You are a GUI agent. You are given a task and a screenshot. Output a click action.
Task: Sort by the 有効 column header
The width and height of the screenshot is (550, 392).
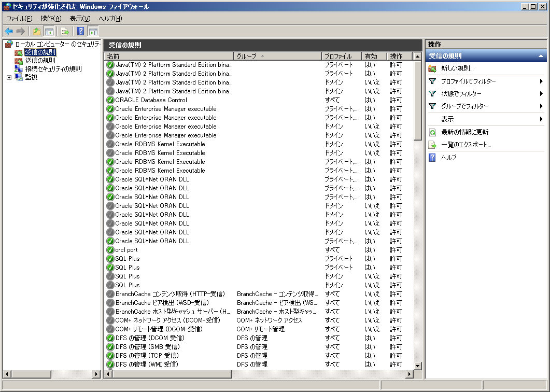click(x=374, y=56)
